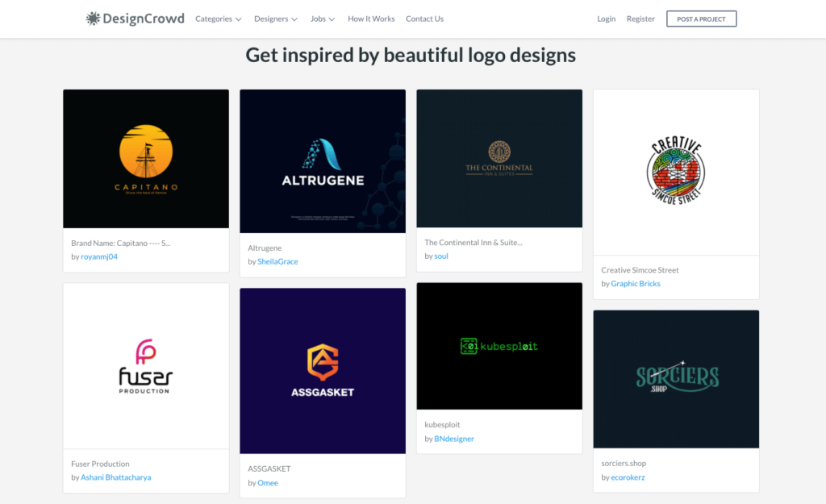Image resolution: width=826 pixels, height=504 pixels.
Task: Visit designer soul's profile
Action: (x=441, y=256)
